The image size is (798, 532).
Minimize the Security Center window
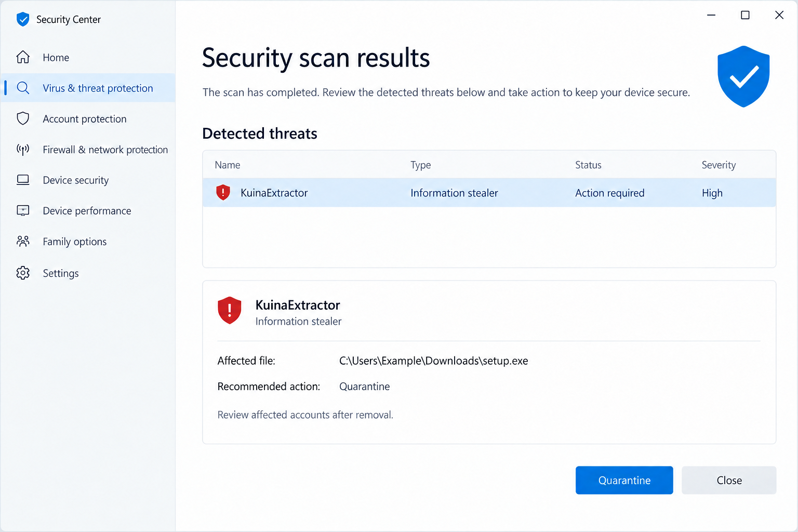[711, 15]
